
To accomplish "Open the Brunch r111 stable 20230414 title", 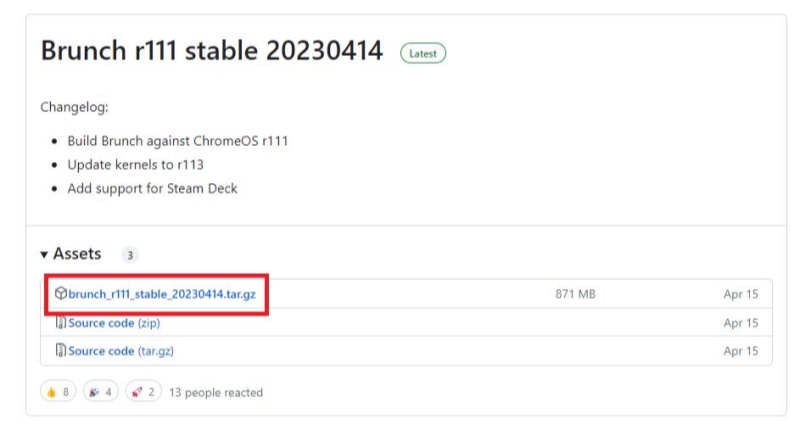I will coord(212,52).
